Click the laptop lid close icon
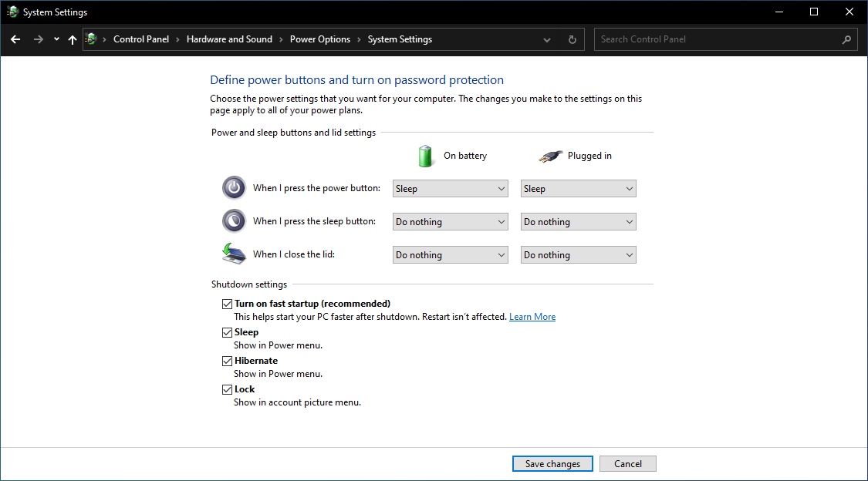This screenshot has height=481, width=868. tap(234, 254)
